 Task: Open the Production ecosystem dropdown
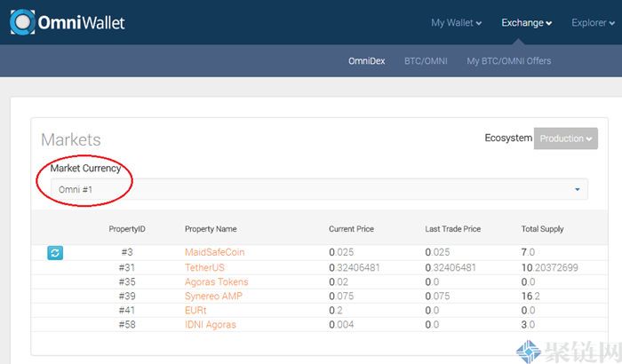pyautogui.click(x=565, y=138)
